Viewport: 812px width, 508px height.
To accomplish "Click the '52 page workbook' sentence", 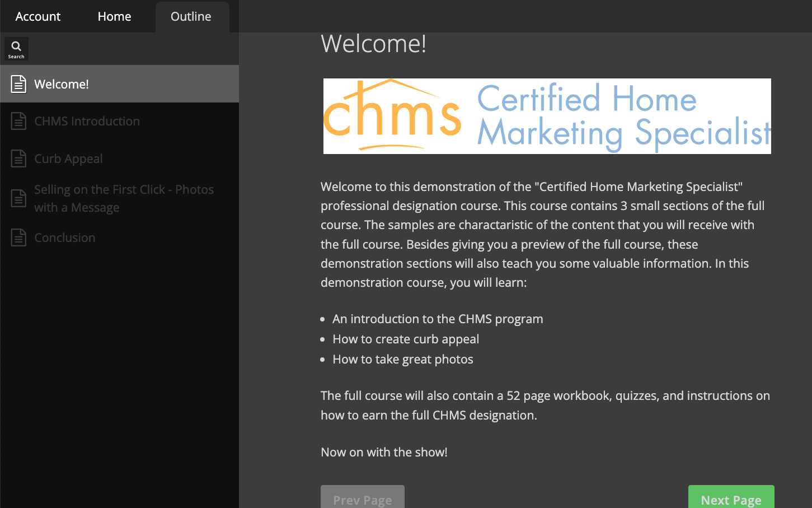I will click(x=545, y=405).
